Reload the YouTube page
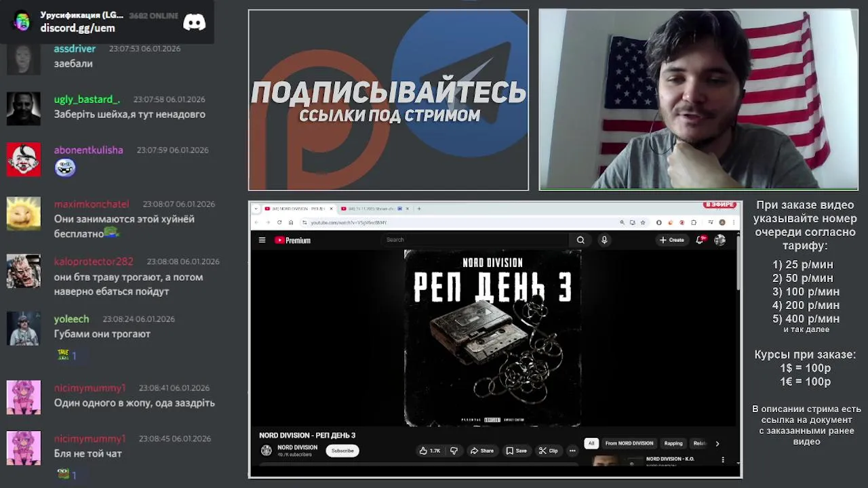This screenshot has width=868, height=488. pos(279,222)
